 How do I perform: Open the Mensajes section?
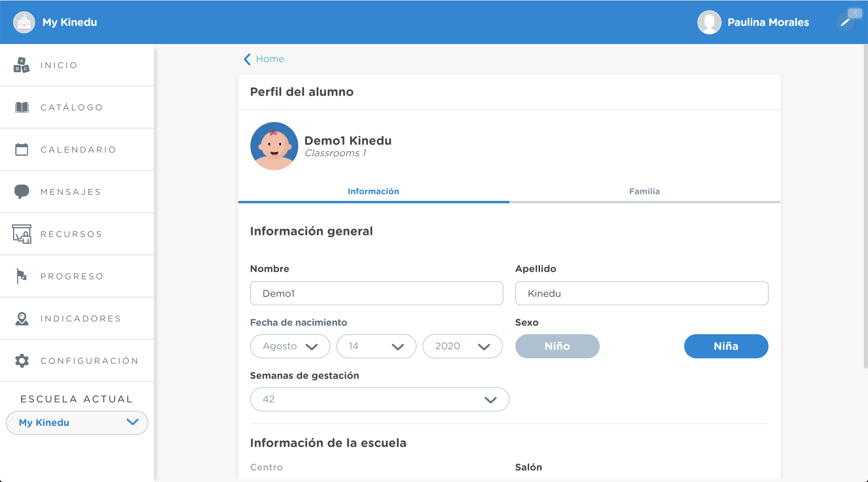tap(77, 192)
